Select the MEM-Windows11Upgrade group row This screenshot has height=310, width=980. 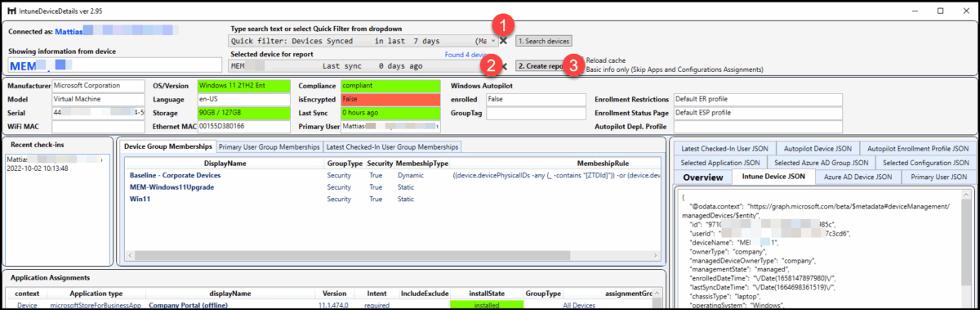coord(392,186)
